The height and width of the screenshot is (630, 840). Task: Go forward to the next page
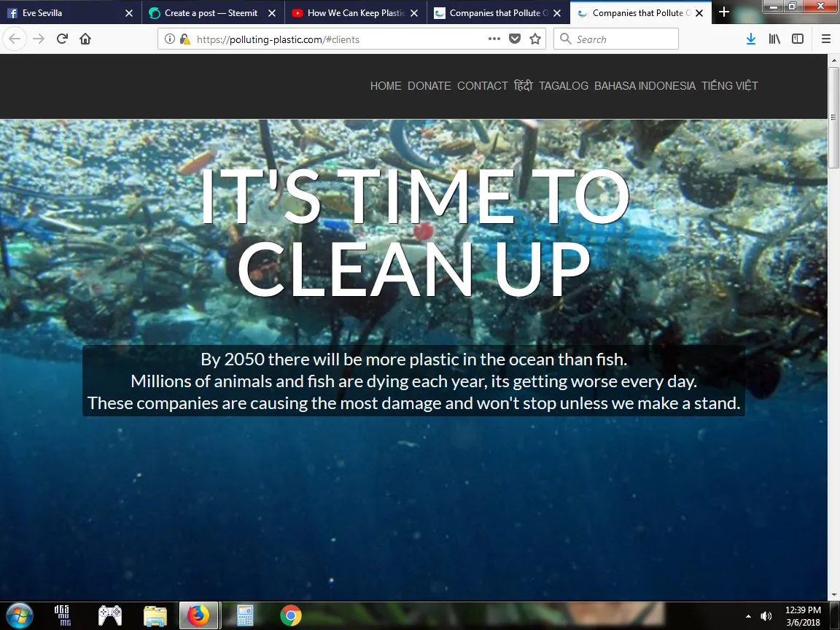(x=39, y=39)
